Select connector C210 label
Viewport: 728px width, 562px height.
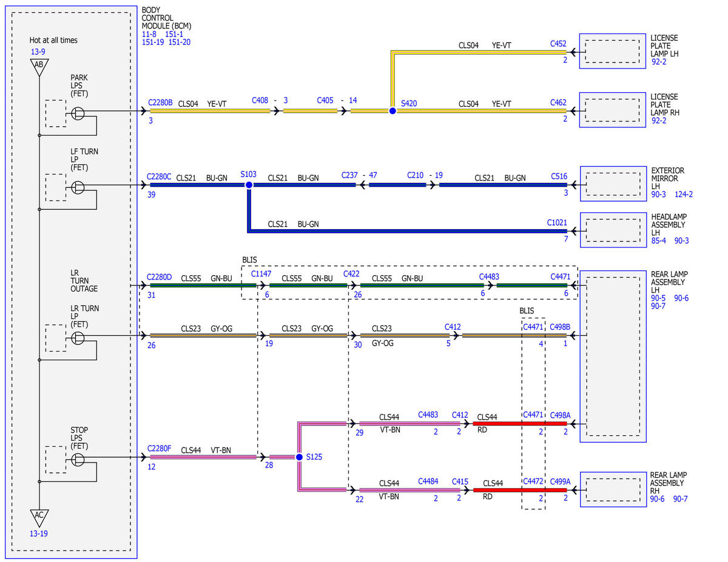click(x=416, y=175)
